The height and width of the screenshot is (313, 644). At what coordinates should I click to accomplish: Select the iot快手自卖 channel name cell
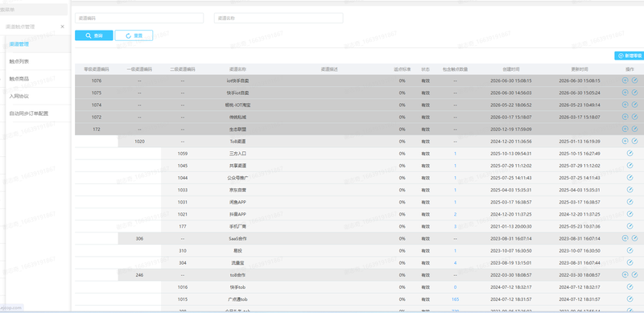tap(237, 81)
